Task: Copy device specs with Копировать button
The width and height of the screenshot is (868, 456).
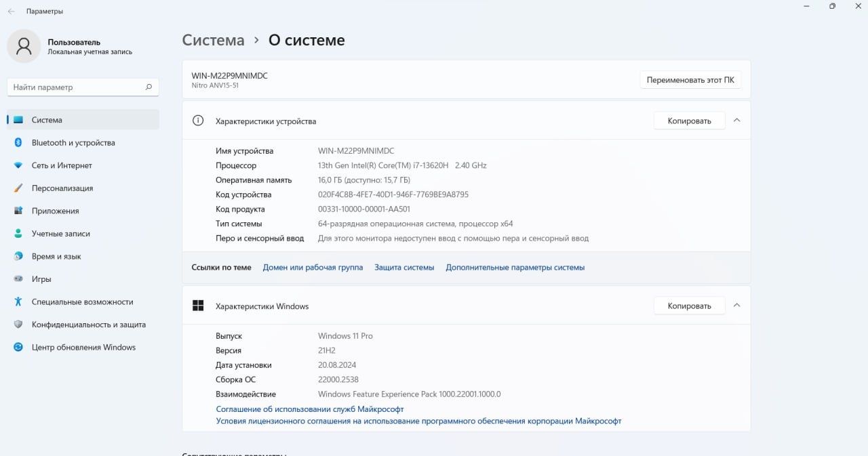Action: point(689,121)
